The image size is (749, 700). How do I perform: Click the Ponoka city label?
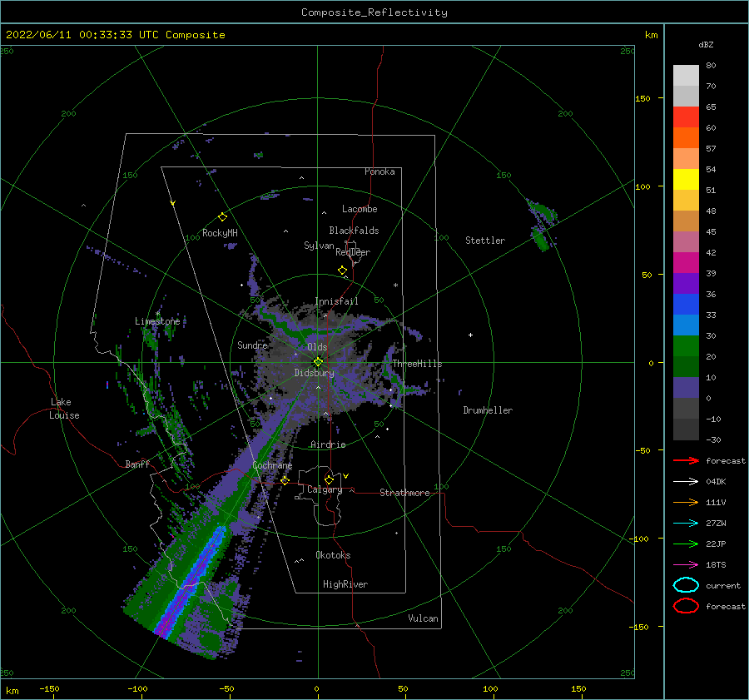379,171
